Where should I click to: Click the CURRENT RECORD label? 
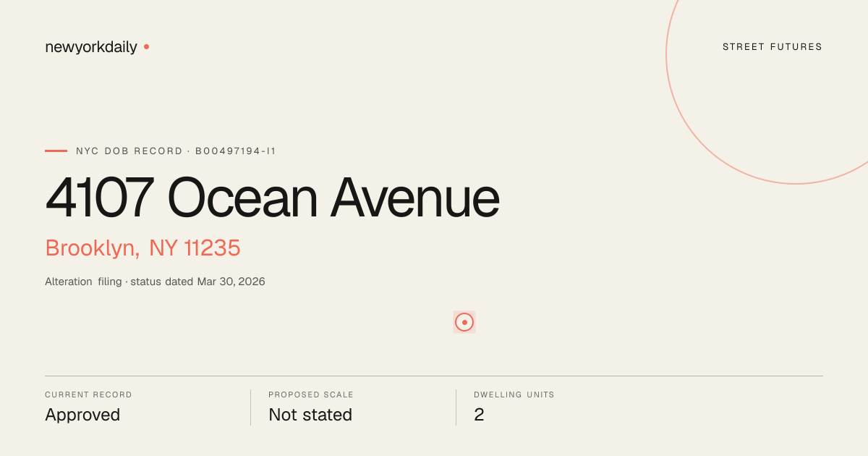[88, 395]
